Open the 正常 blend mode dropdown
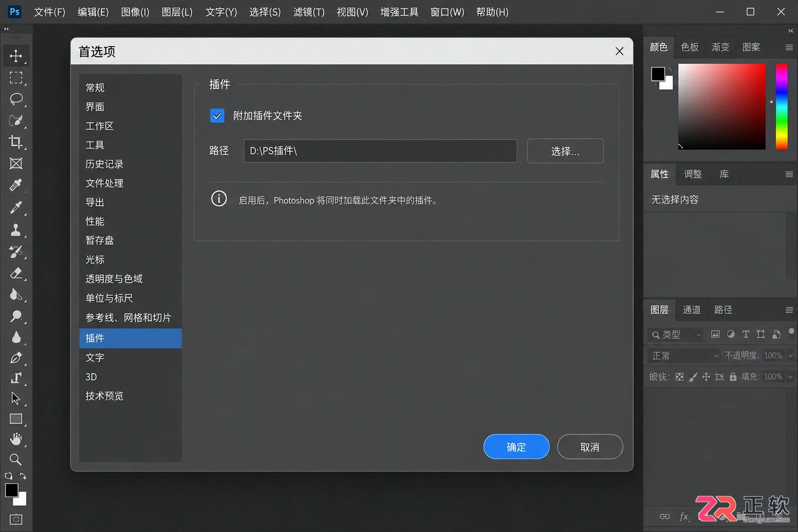The height and width of the screenshot is (532, 798). click(684, 356)
